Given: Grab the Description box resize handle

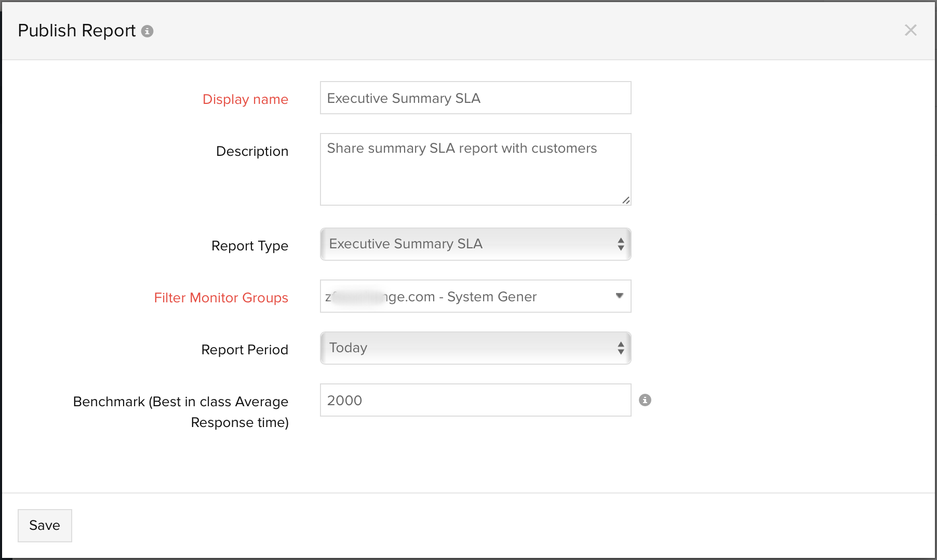Looking at the screenshot, I should (x=626, y=200).
